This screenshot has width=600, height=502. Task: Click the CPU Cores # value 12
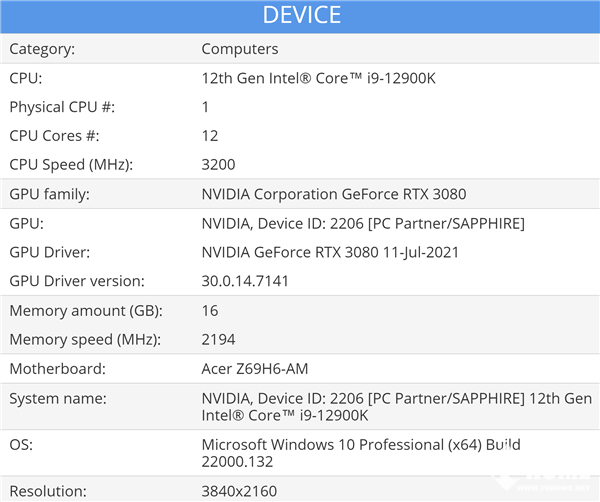pos(210,135)
